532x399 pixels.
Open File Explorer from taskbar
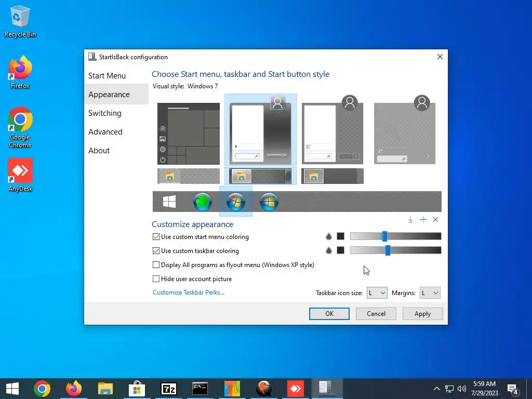tap(105, 389)
